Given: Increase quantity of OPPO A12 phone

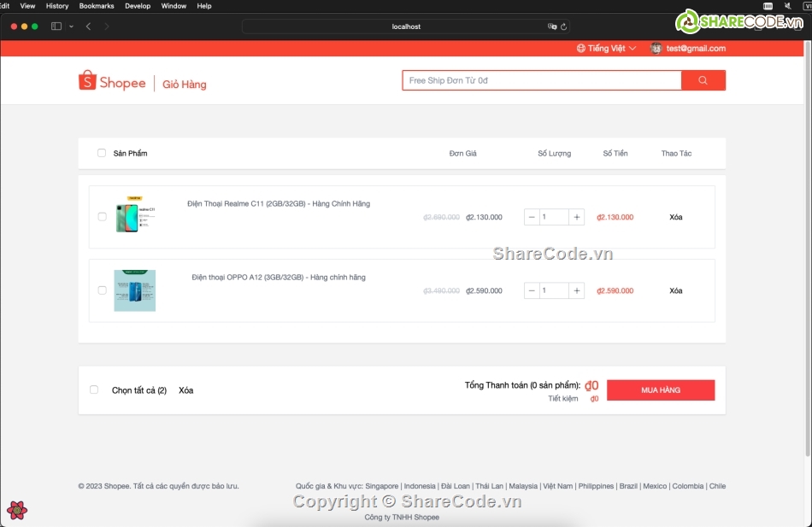Looking at the screenshot, I should [576, 290].
